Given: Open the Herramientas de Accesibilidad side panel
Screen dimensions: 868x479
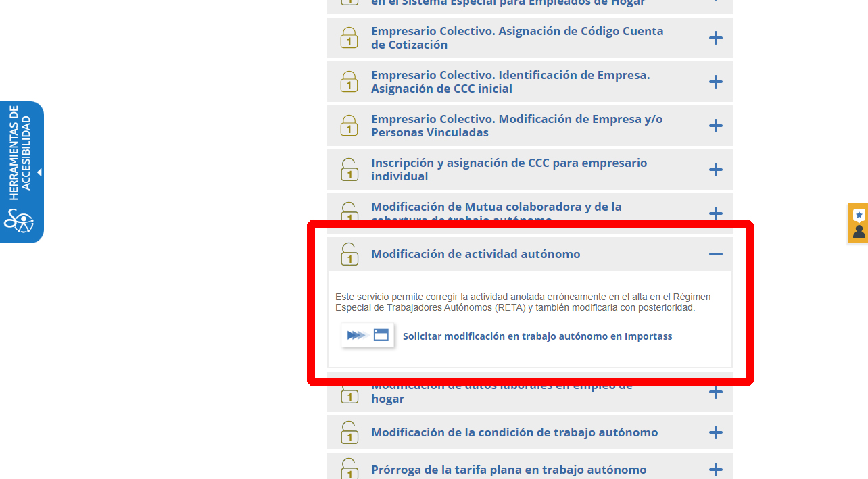Looking at the screenshot, I should tap(22, 172).
